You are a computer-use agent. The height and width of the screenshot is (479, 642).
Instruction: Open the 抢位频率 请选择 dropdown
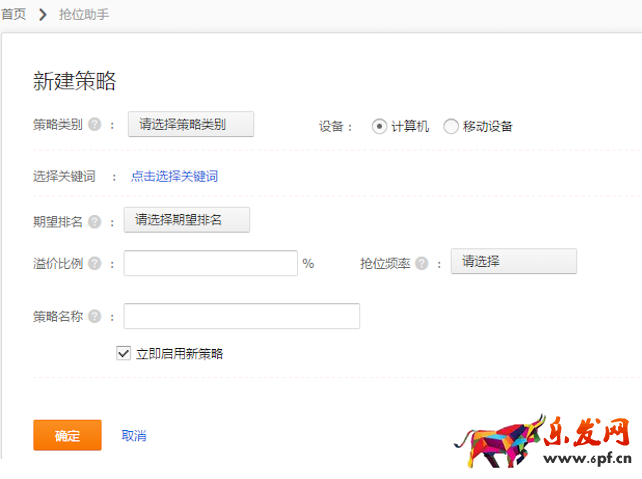(x=514, y=262)
